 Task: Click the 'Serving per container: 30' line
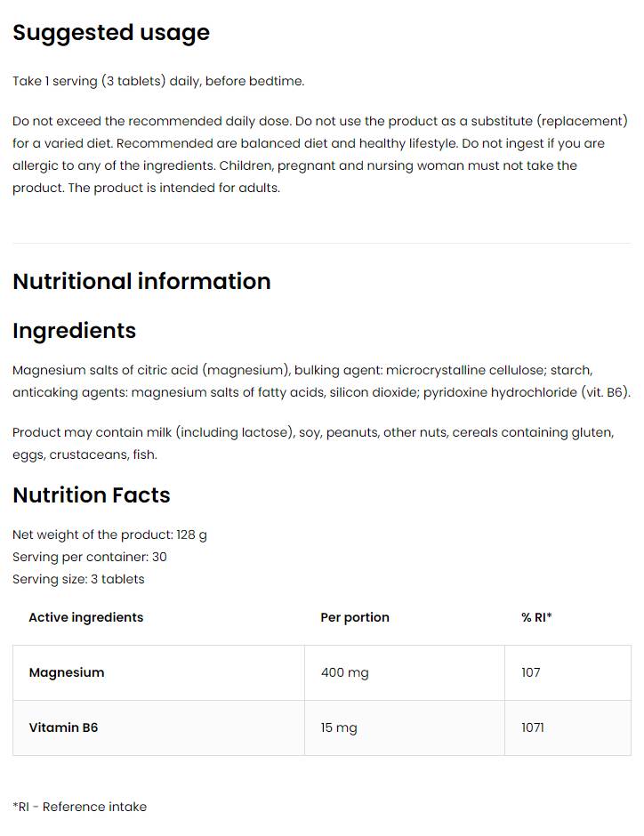tap(90, 557)
